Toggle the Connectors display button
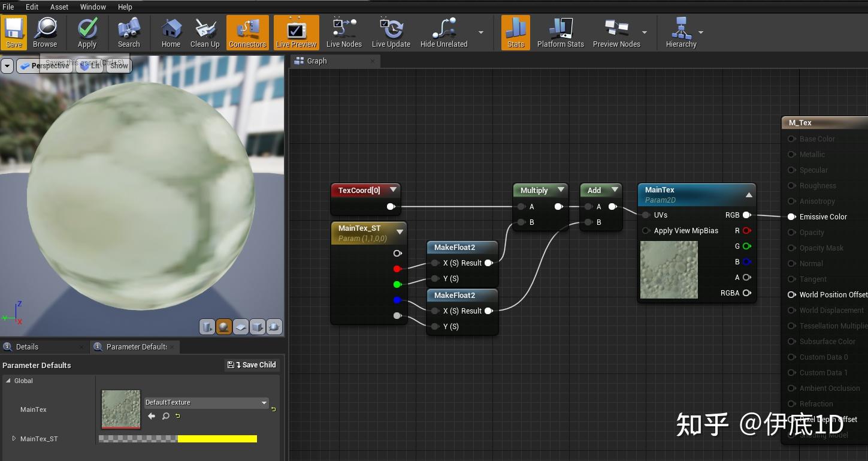This screenshot has width=868, height=461. [247, 32]
